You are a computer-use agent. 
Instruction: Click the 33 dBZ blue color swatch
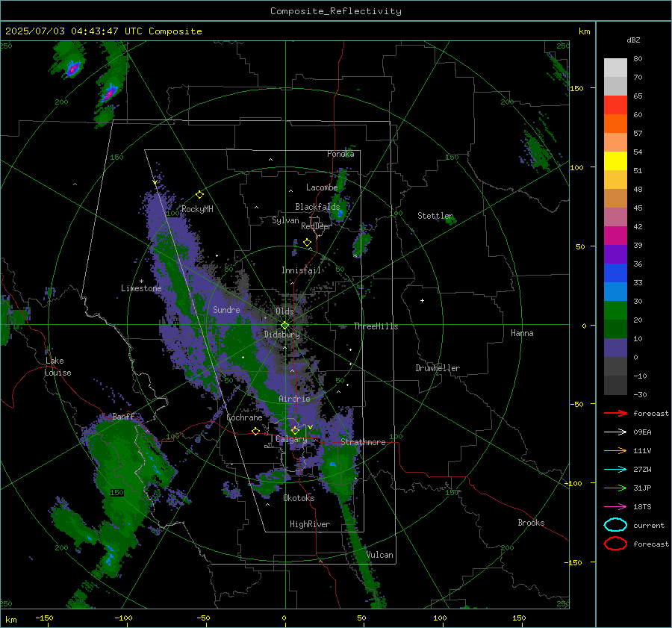(615, 273)
